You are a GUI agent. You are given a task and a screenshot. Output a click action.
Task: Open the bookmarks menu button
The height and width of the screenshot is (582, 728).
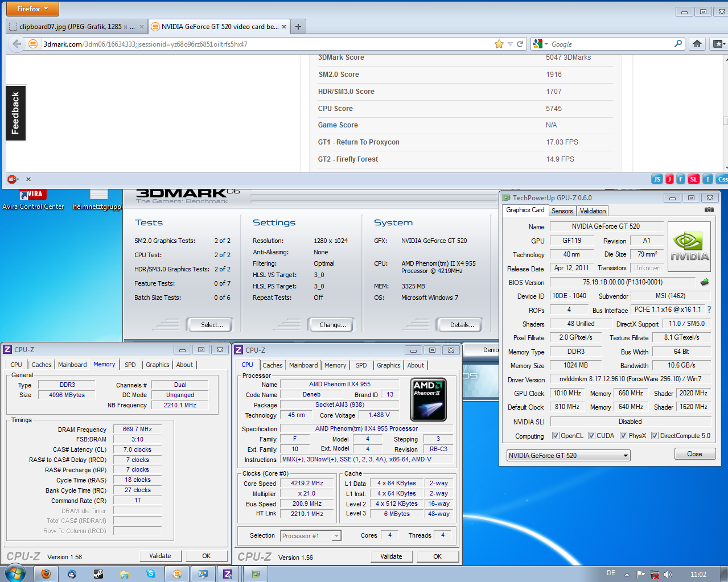(718, 44)
